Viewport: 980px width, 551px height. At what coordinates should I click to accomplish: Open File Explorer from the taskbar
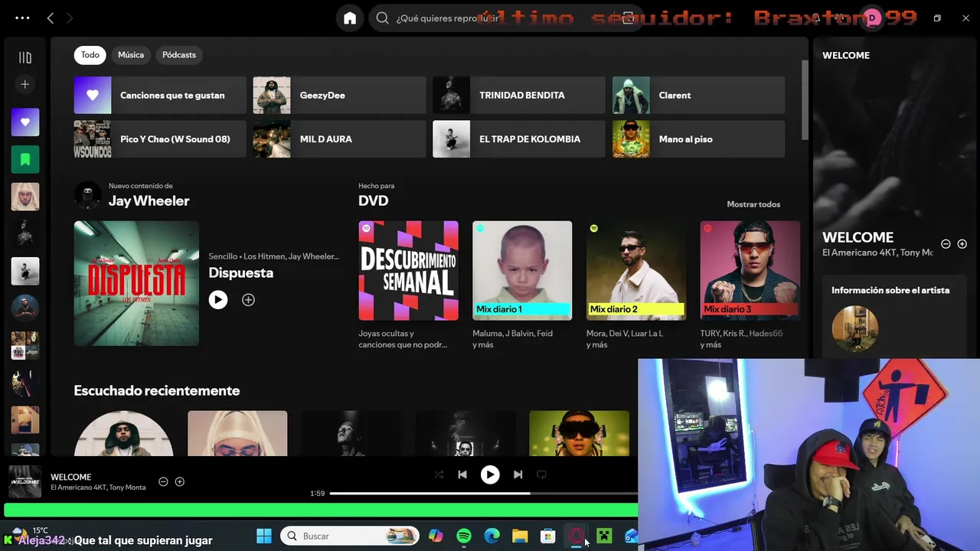point(520,536)
